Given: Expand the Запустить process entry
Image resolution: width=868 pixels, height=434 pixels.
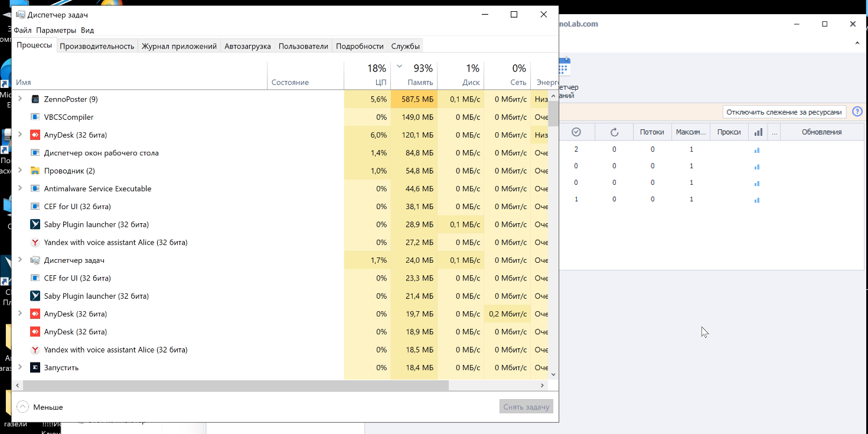Looking at the screenshot, I should point(20,367).
